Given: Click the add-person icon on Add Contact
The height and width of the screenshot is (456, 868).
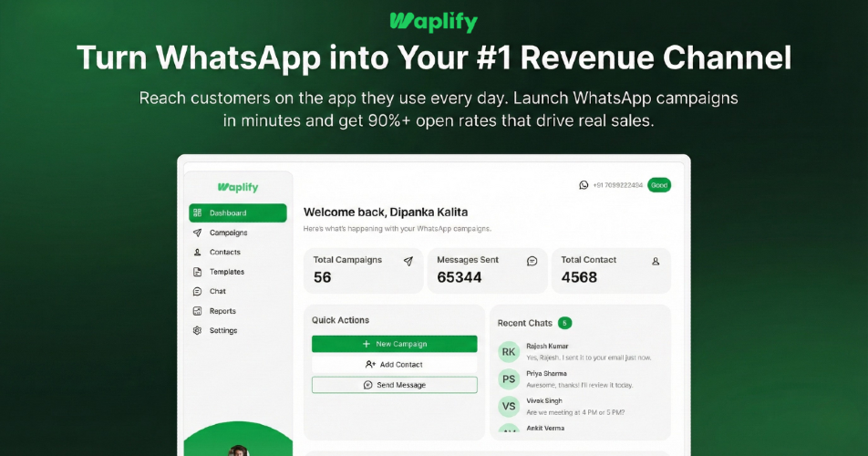Looking at the screenshot, I should click(x=370, y=365).
